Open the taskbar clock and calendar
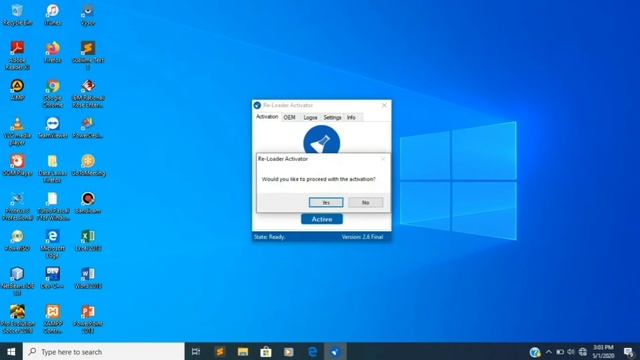The height and width of the screenshot is (360, 640). pos(603,351)
